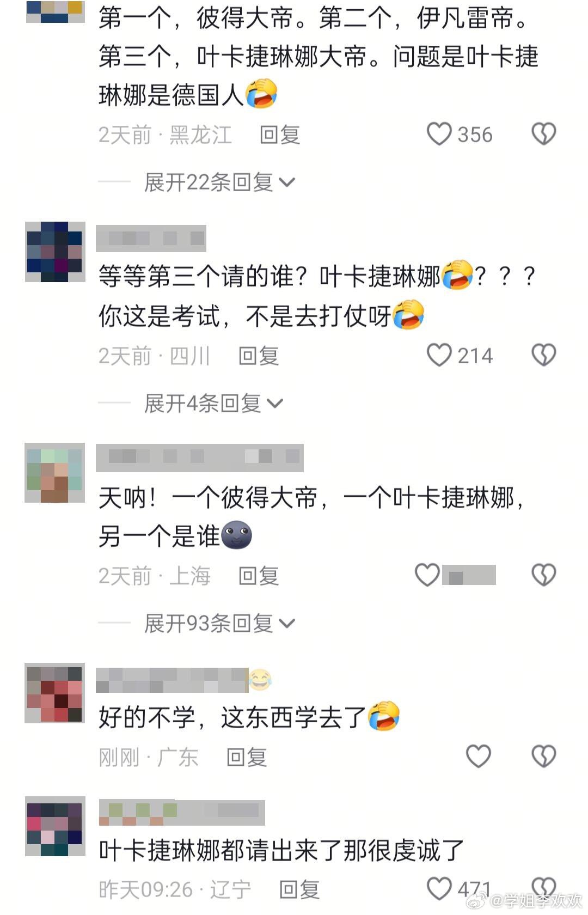The height and width of the screenshot is (915, 588).
Task: Open avatar of the 四川 commenter
Action: click(x=55, y=252)
